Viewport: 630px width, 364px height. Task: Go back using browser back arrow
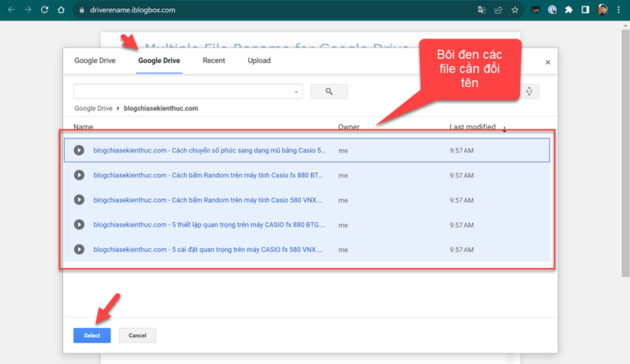point(11,10)
